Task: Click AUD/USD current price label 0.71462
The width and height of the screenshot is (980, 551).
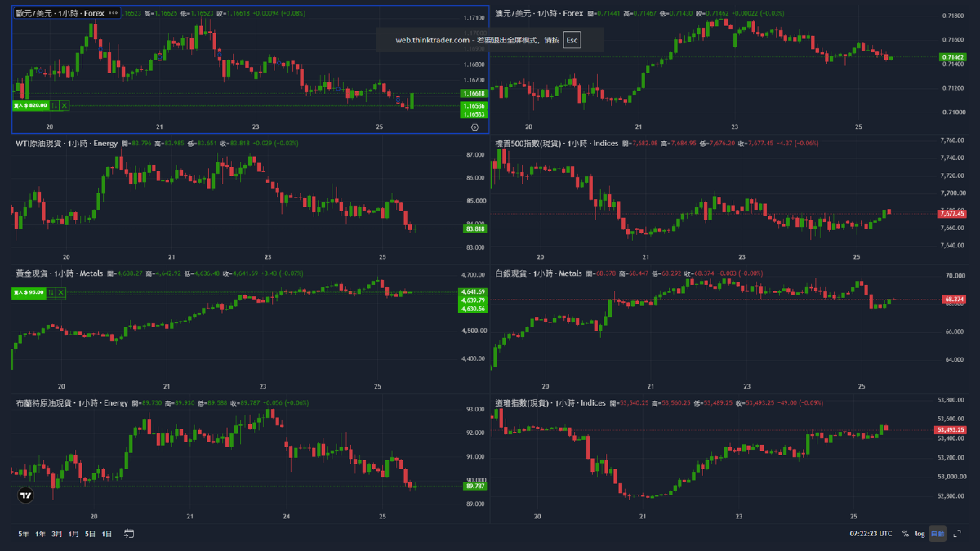Action: coord(953,57)
